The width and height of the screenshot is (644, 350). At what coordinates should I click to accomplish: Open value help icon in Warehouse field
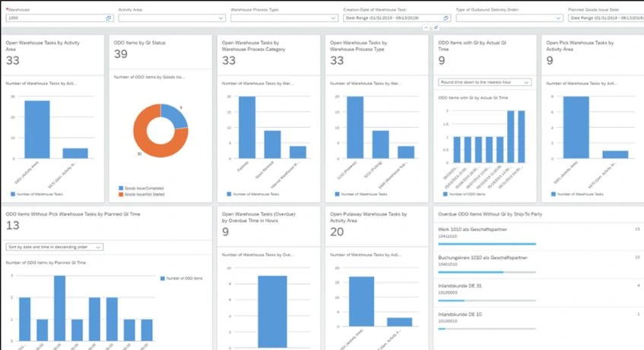109,18
